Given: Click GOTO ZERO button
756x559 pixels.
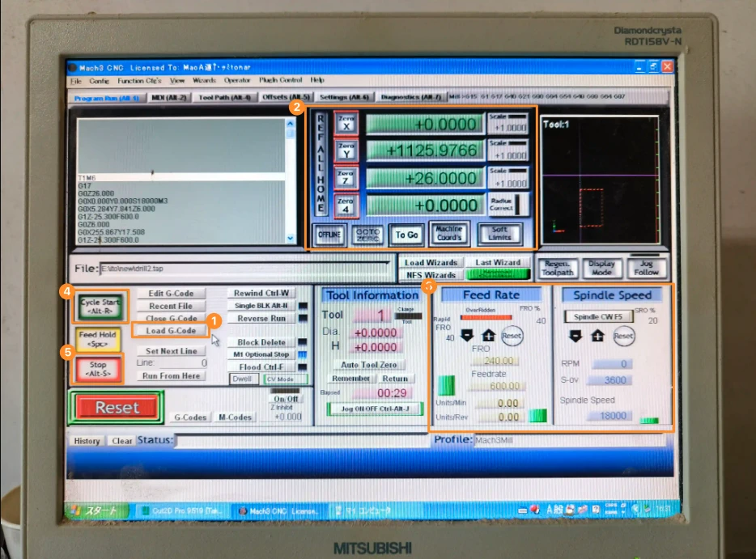Looking at the screenshot, I should click(x=367, y=235).
